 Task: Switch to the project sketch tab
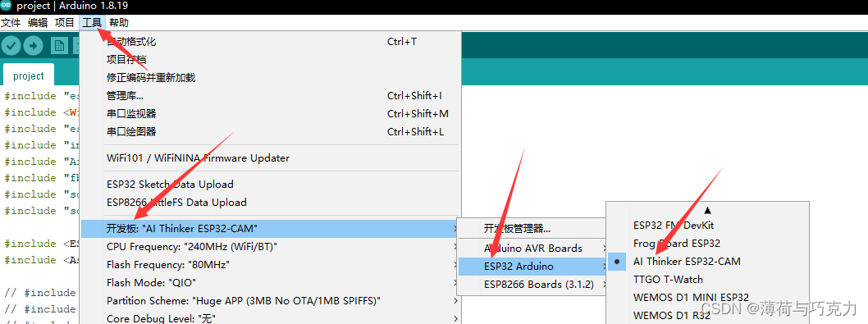coord(29,75)
